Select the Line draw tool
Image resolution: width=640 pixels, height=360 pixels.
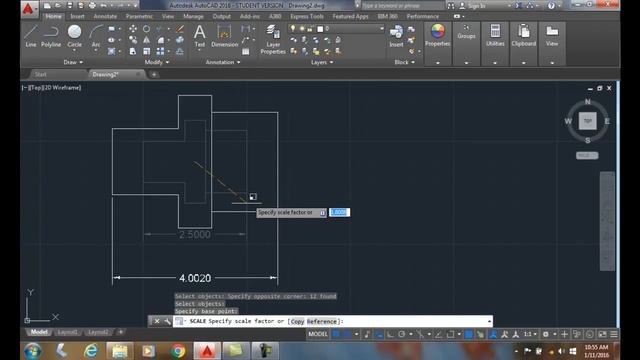(x=31, y=36)
